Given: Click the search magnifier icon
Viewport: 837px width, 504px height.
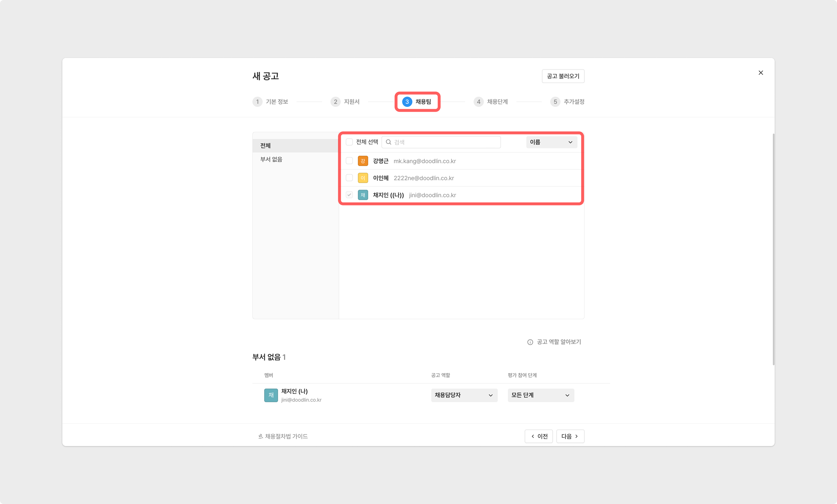Looking at the screenshot, I should pos(388,142).
